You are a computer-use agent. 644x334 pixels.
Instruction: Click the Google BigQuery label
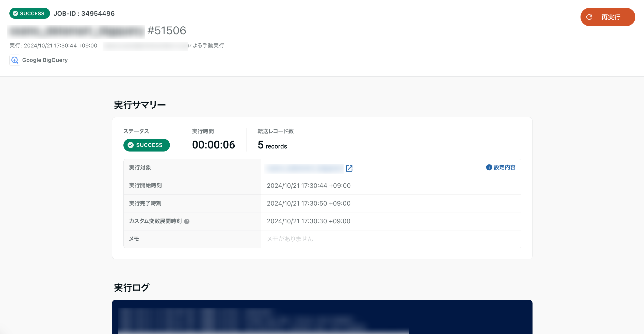45,60
